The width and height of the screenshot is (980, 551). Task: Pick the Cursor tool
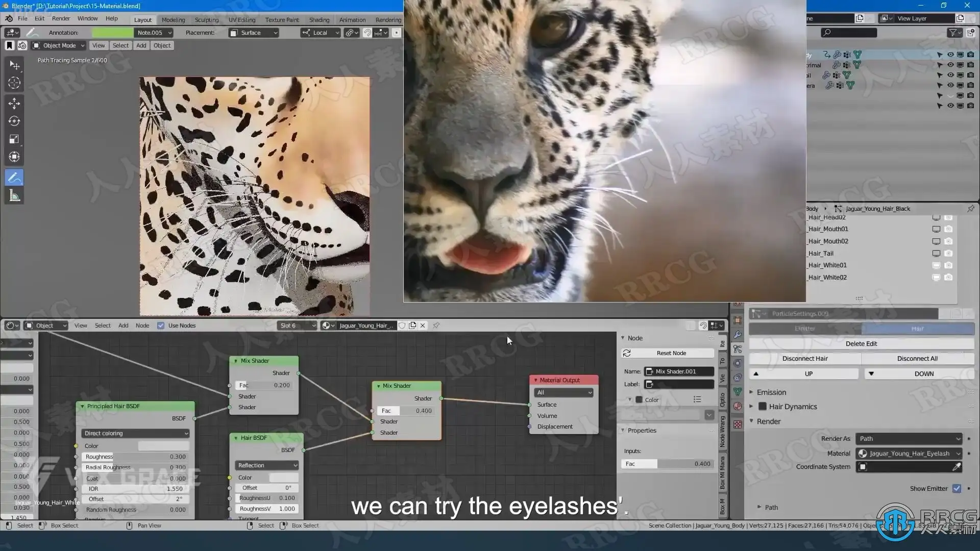tap(14, 83)
